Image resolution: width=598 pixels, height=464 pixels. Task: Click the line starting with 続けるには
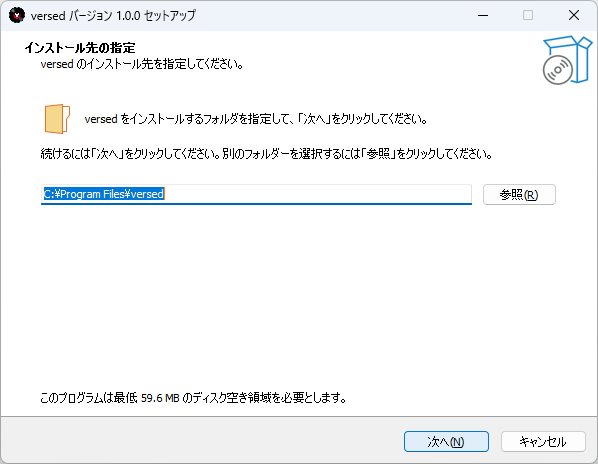point(266,154)
